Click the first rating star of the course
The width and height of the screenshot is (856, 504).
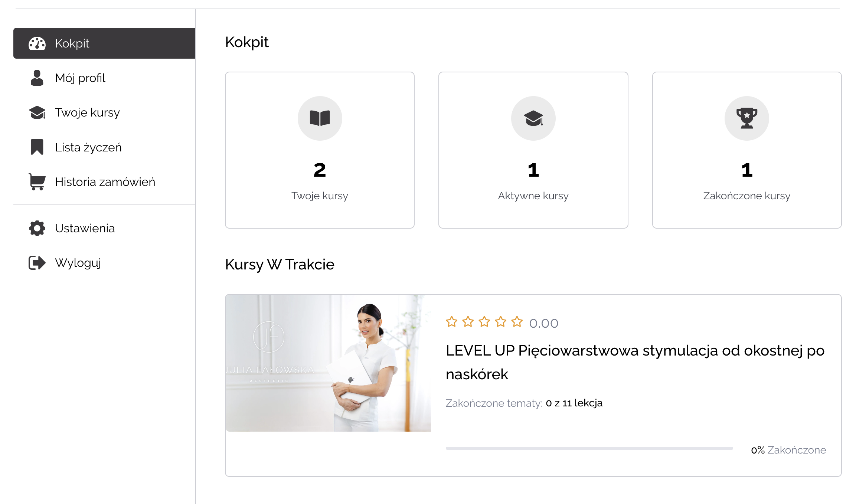pos(451,322)
